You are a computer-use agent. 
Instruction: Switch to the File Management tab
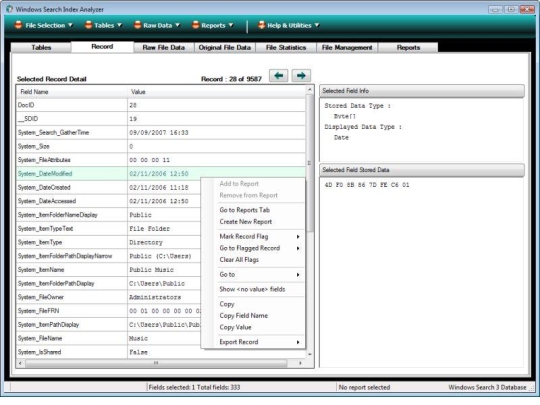[347, 48]
